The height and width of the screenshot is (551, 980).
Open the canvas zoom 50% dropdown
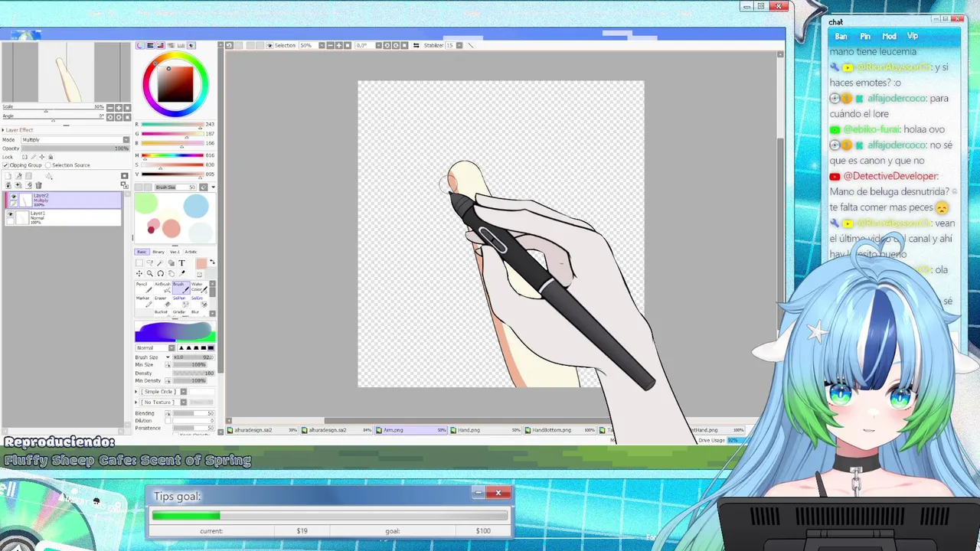(322, 45)
